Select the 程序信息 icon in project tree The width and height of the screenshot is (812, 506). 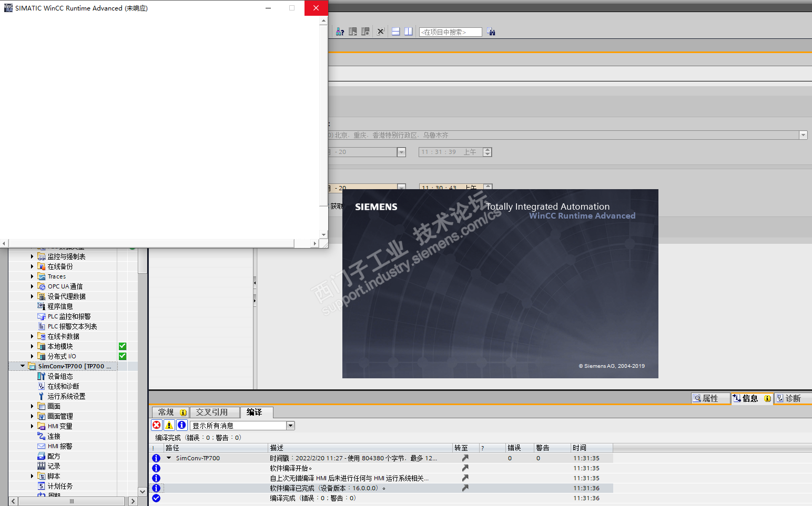[x=41, y=306]
